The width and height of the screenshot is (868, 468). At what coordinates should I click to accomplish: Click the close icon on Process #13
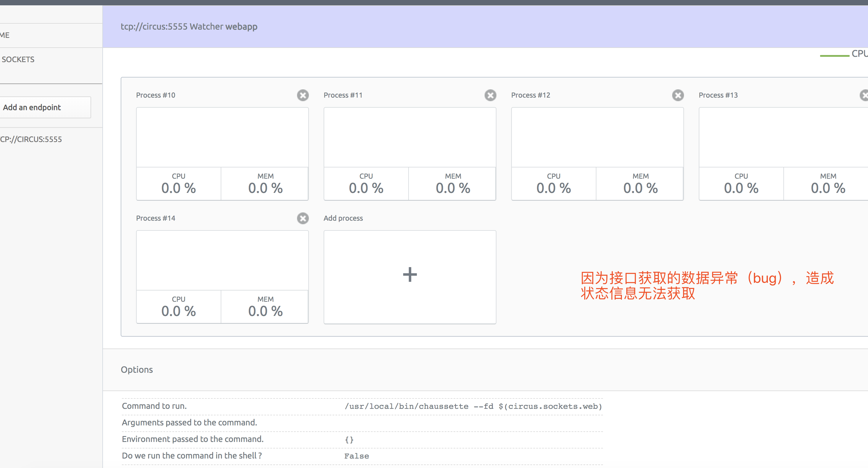coord(863,95)
